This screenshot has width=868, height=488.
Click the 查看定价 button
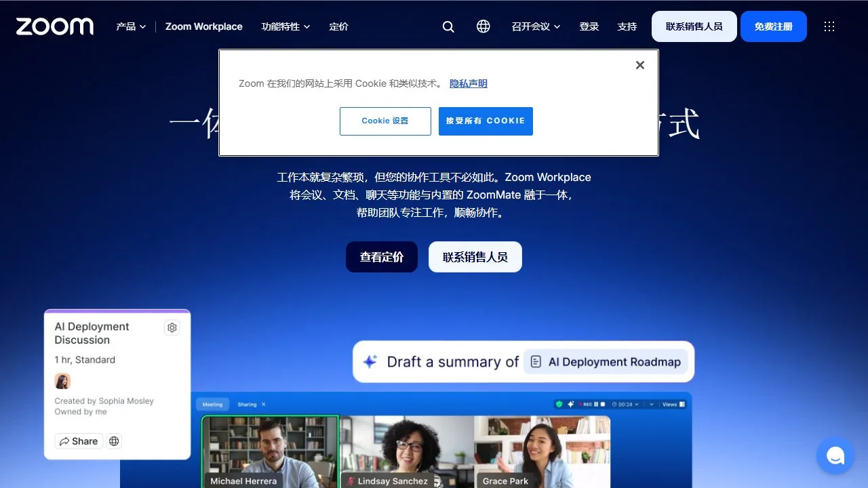click(x=382, y=257)
